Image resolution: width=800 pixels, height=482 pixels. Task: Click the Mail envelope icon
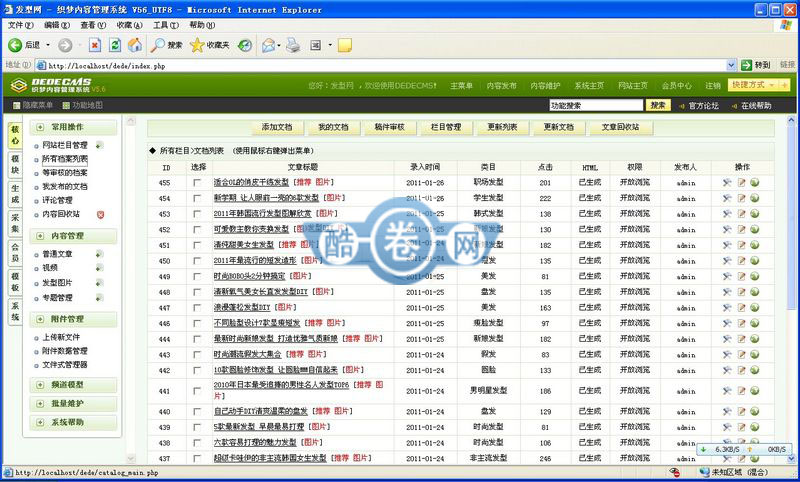(x=268, y=45)
